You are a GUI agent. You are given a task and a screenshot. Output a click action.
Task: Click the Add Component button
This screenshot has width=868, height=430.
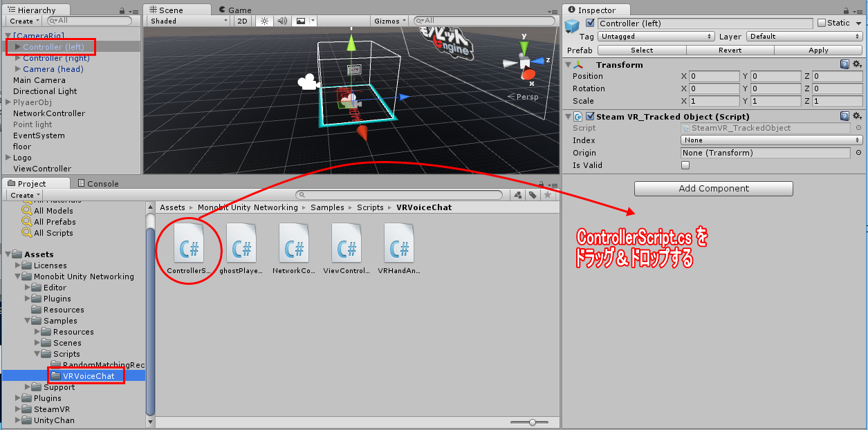[714, 188]
